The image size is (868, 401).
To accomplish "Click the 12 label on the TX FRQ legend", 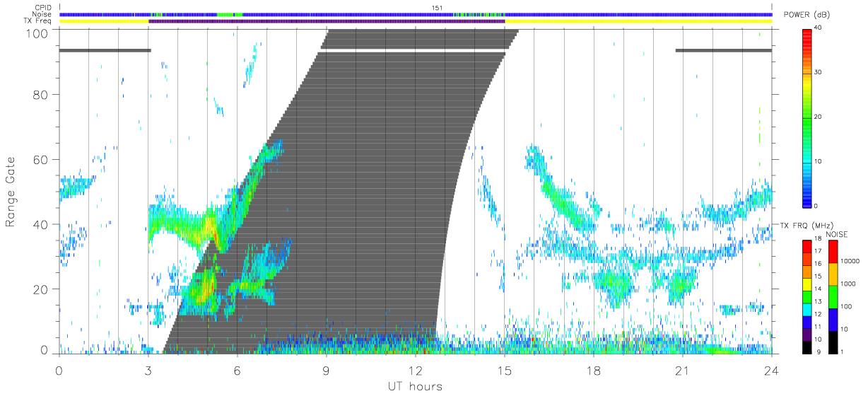I will (x=819, y=314).
